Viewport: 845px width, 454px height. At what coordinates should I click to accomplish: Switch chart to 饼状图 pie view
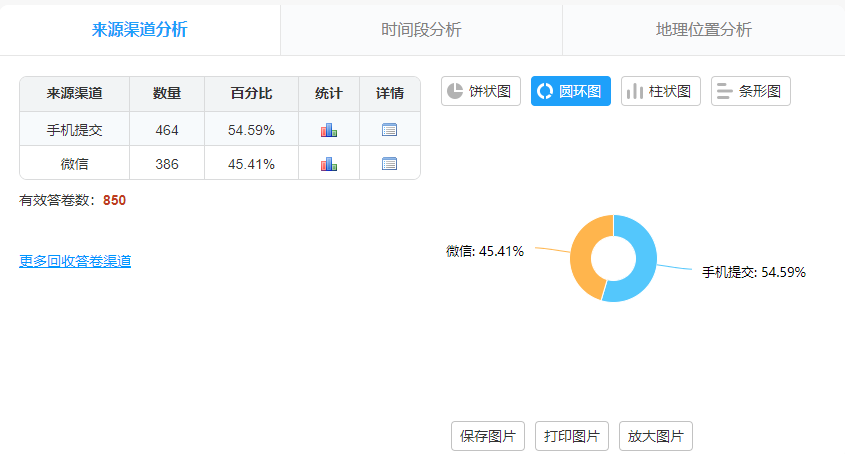pos(481,91)
